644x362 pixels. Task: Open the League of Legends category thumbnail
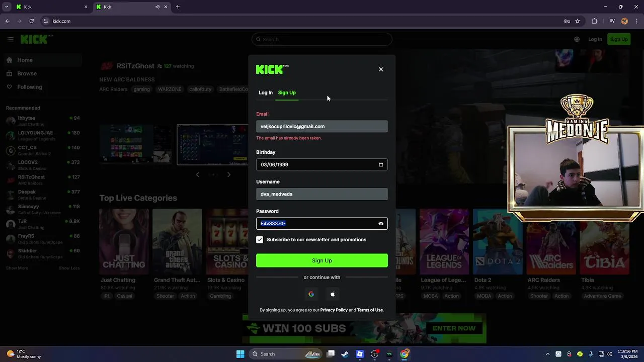click(x=444, y=241)
